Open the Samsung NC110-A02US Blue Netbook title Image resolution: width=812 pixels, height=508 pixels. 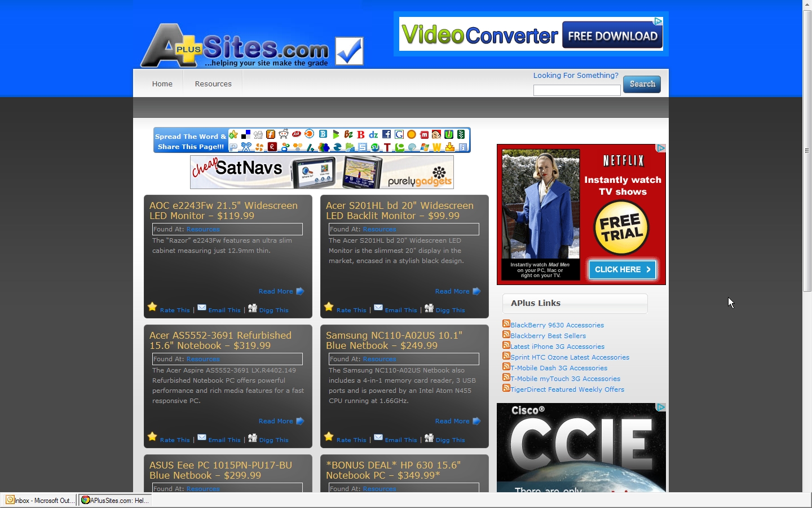394,340
